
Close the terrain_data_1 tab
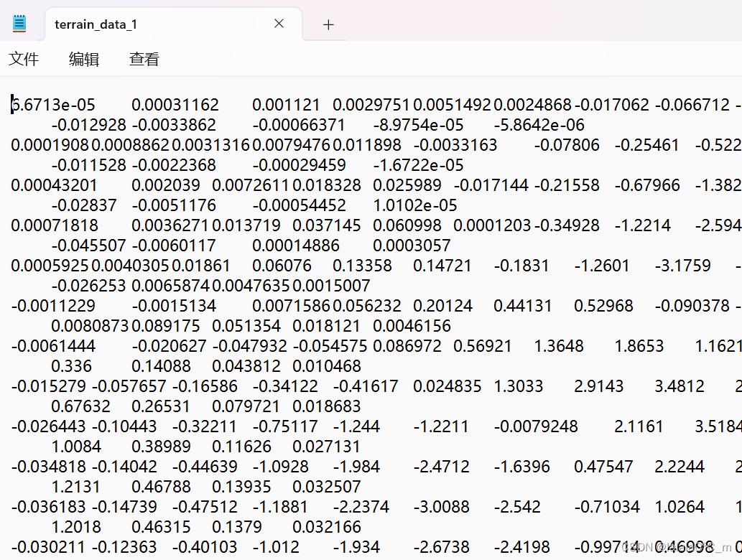[279, 24]
